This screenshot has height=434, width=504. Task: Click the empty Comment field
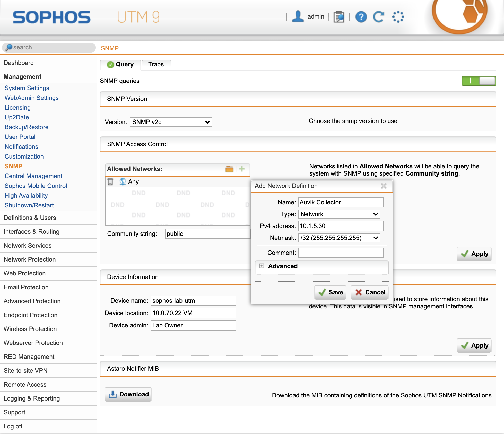[341, 253]
